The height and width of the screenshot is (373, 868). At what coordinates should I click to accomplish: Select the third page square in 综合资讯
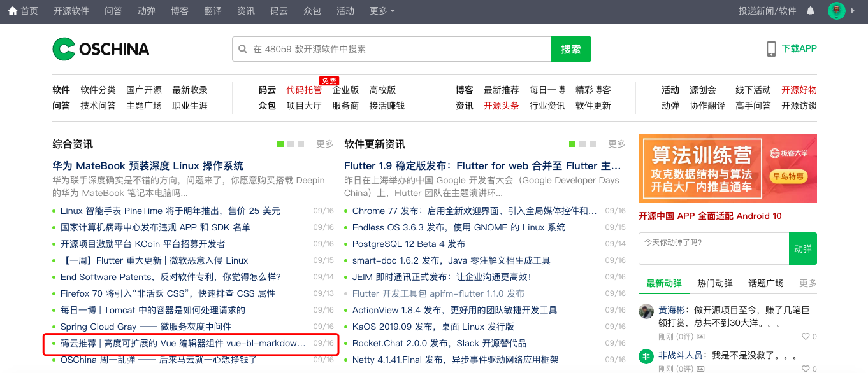click(x=301, y=144)
